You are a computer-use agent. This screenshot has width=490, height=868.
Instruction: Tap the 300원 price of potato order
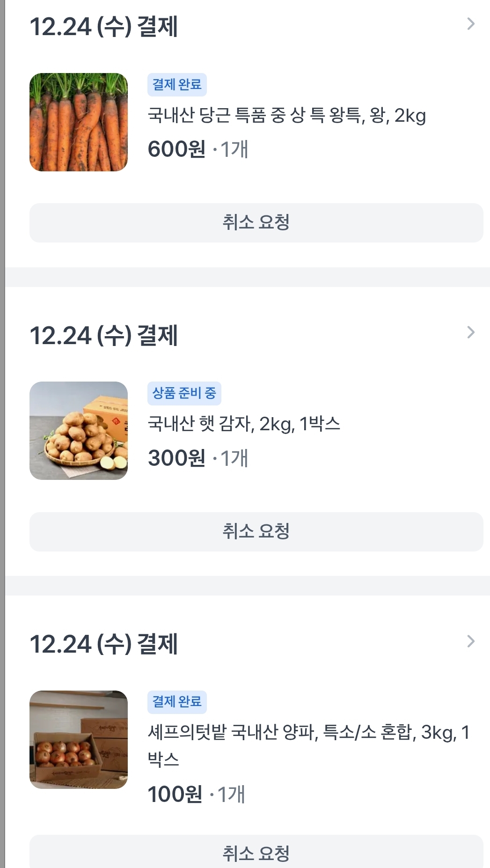(176, 458)
